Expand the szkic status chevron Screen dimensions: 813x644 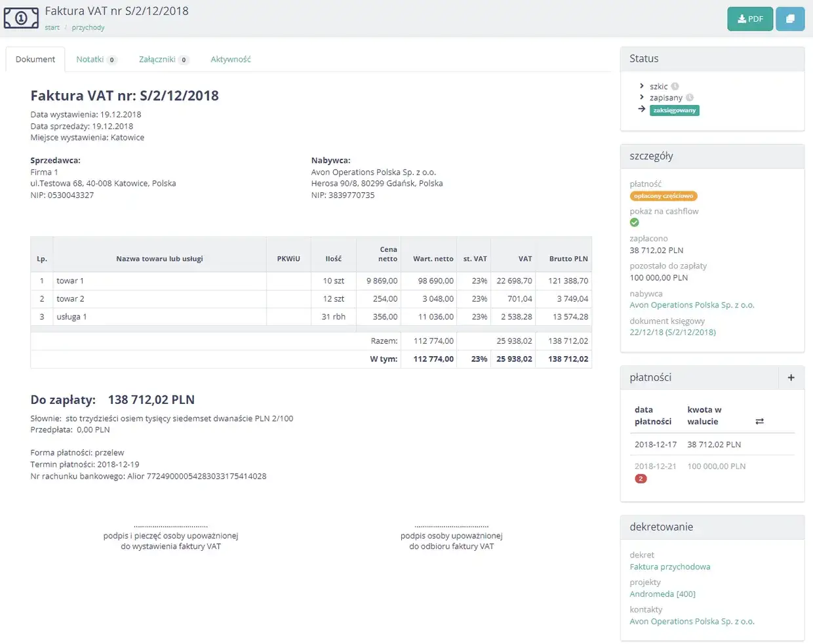[642, 86]
